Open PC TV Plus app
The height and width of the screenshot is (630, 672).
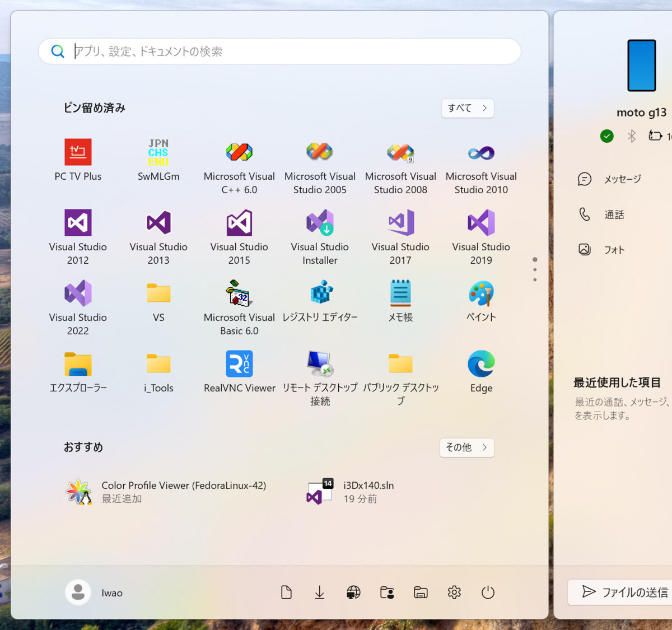pyautogui.click(x=78, y=160)
